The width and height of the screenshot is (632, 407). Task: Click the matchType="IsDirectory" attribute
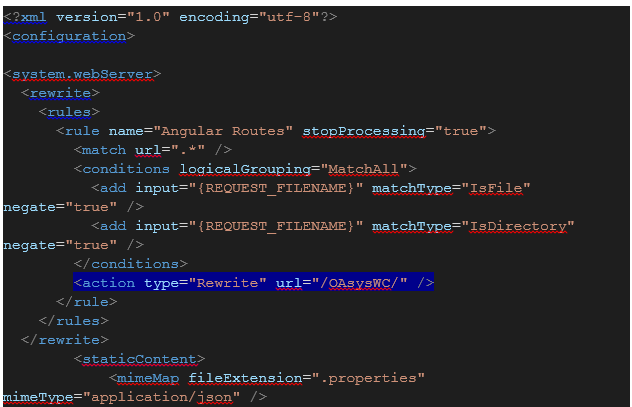[473, 226]
